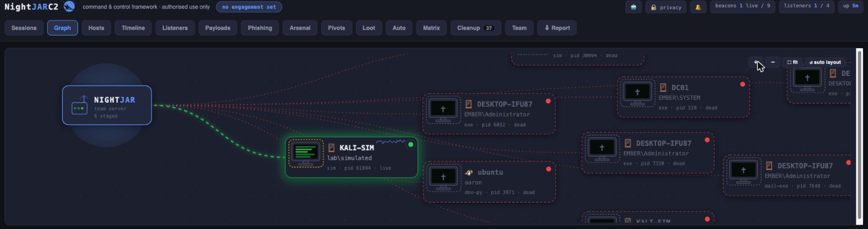868x229 pixels.
Task: Click 'dns-py · pid 3971 · dead' text
Action: (500, 192)
